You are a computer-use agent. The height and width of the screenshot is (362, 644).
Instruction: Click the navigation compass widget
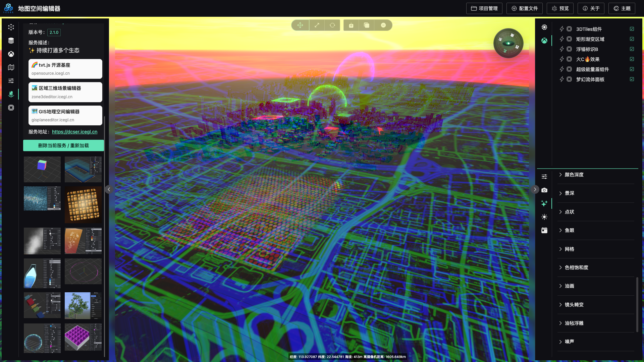tap(508, 43)
